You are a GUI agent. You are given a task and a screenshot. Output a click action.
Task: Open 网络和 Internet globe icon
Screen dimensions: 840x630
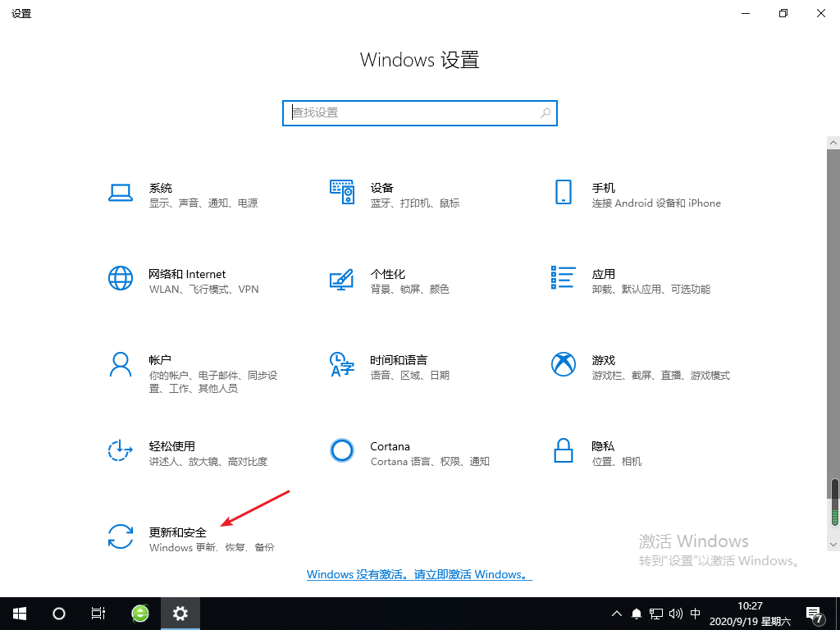tap(121, 278)
